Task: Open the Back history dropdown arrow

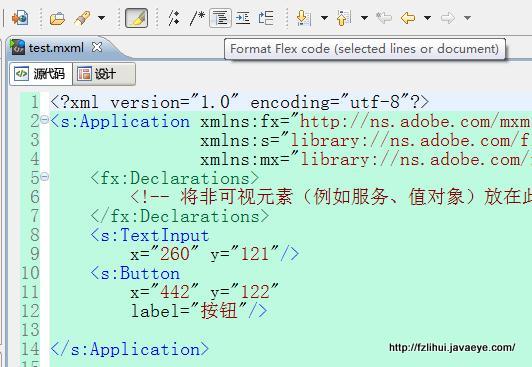Action: tap(428, 18)
